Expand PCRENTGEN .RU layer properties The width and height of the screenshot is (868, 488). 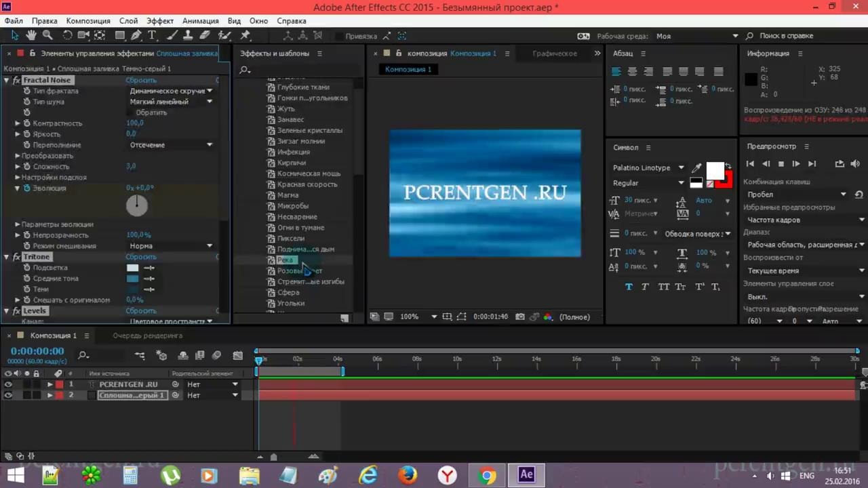tap(50, 384)
